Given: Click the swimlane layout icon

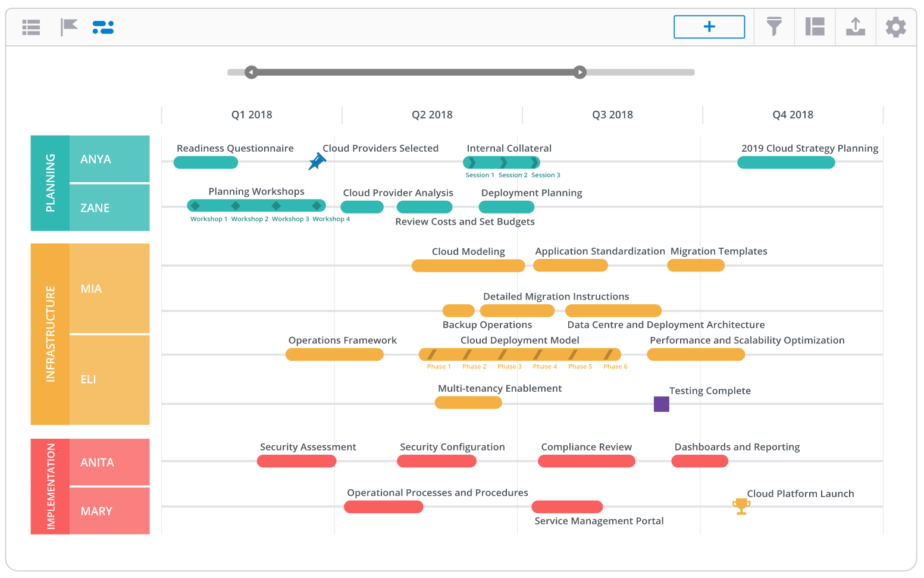Looking at the screenshot, I should [815, 27].
